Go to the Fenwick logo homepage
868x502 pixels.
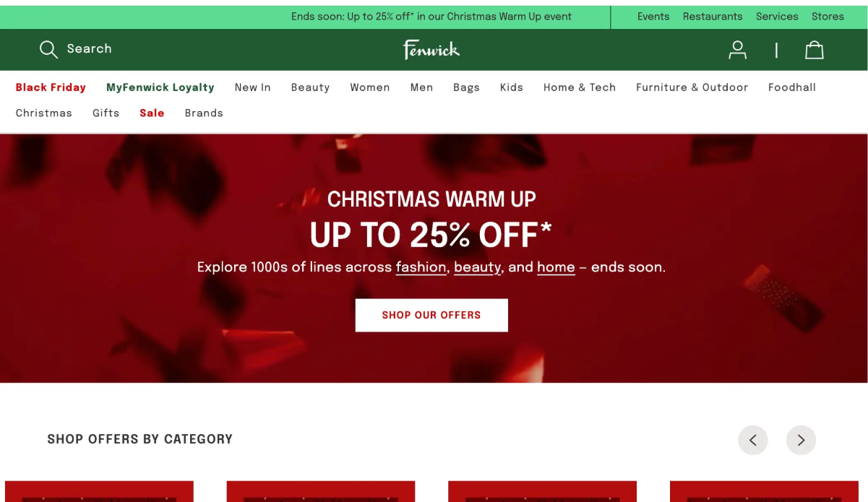431,49
